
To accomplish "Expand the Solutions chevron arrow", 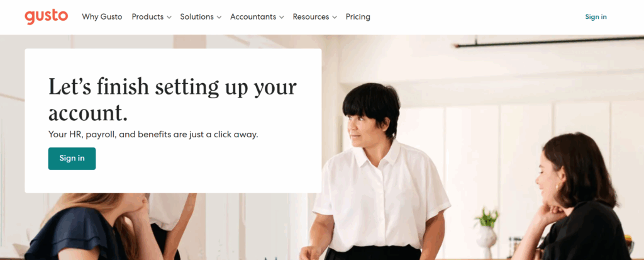I will 219,17.
